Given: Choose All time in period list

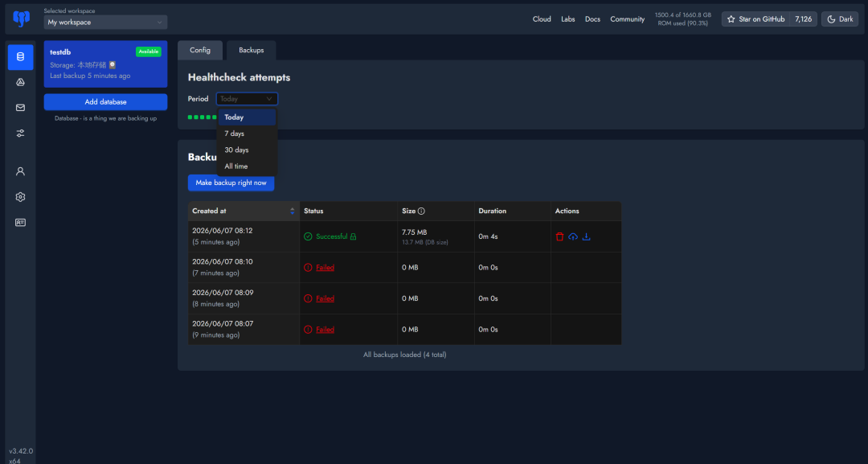Looking at the screenshot, I should tap(247, 166).
